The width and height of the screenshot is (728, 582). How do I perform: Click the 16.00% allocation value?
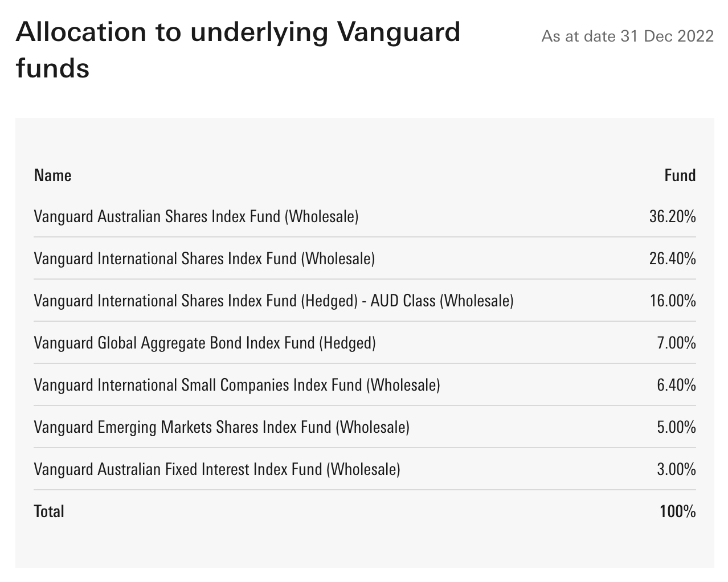tap(673, 301)
